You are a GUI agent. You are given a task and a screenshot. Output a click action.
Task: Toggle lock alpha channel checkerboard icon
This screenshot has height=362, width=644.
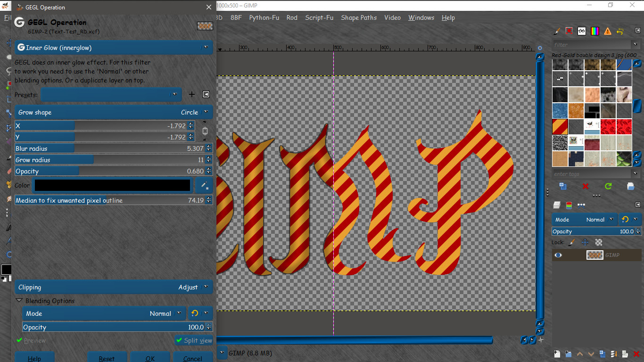point(599,242)
